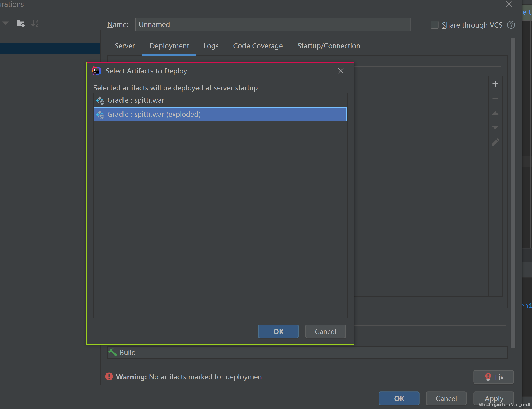
Task: Move deployment item up with the arrow
Action: [495, 113]
